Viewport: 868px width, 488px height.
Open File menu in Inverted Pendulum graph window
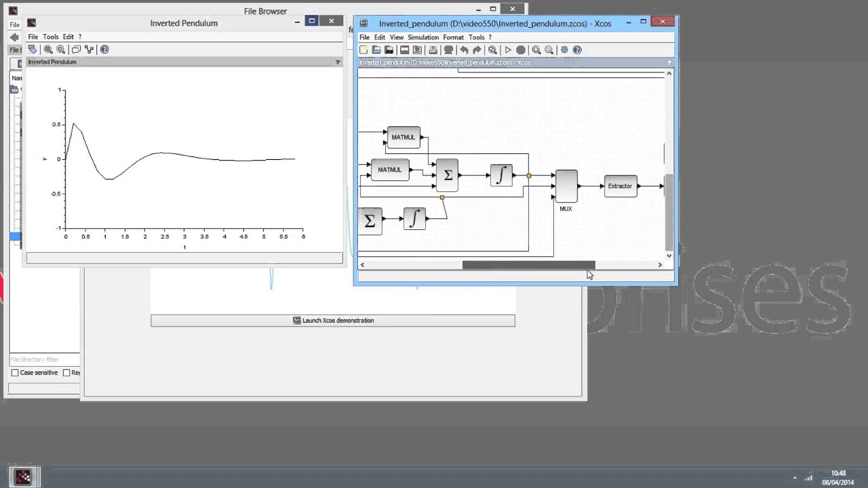click(x=33, y=37)
